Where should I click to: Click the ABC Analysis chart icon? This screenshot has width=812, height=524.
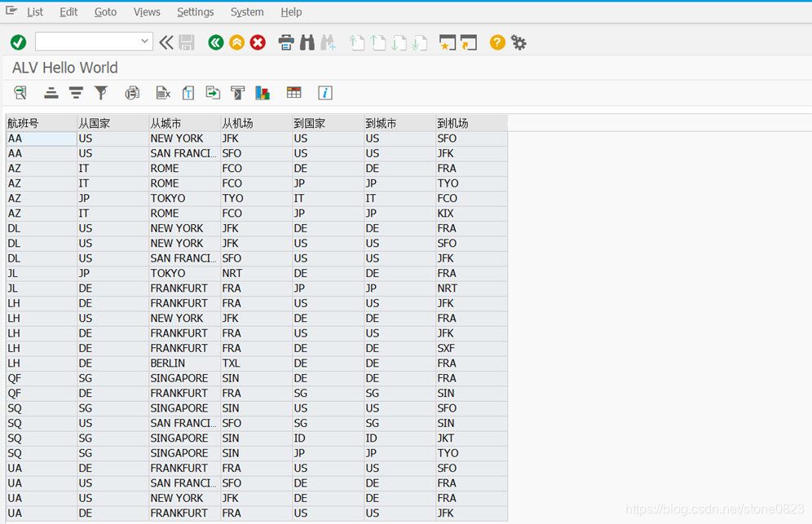click(263, 93)
